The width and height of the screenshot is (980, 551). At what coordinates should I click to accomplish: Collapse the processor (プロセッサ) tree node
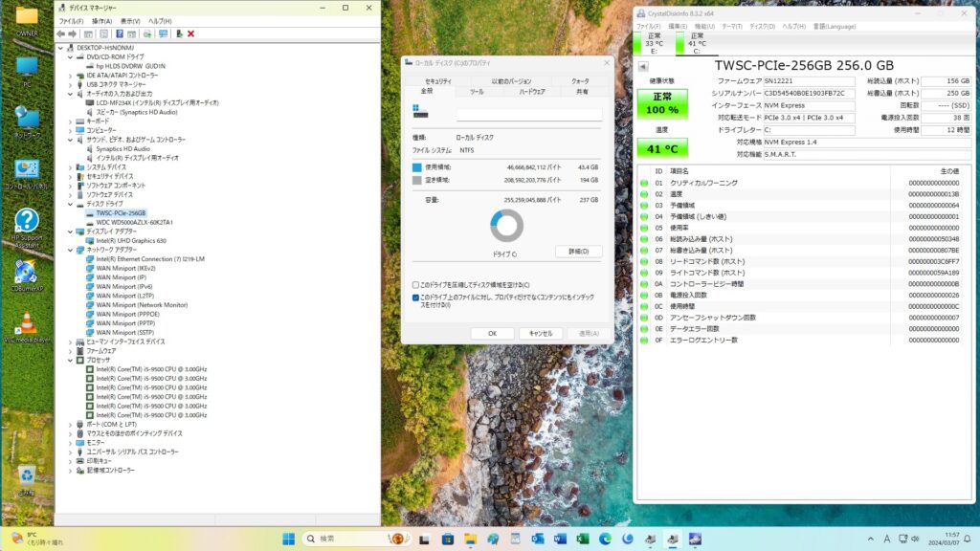click(x=70, y=360)
